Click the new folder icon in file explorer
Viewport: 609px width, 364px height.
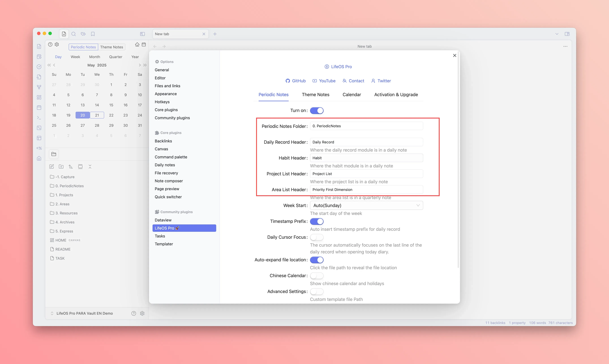pyautogui.click(x=61, y=167)
